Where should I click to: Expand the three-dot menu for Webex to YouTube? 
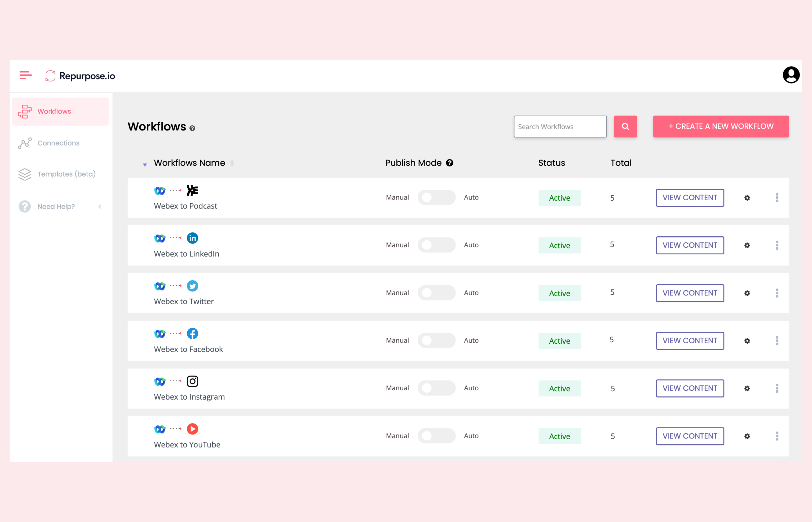coord(777,436)
